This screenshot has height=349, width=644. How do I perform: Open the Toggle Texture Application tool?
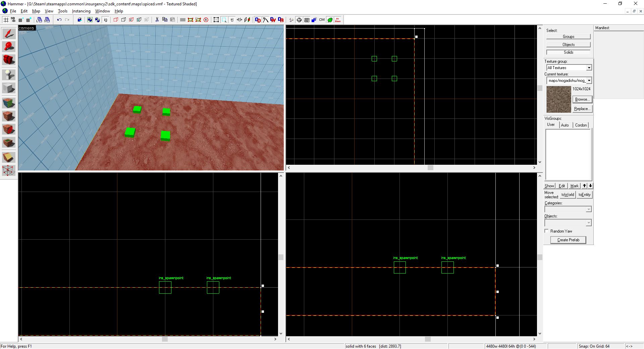[9, 103]
